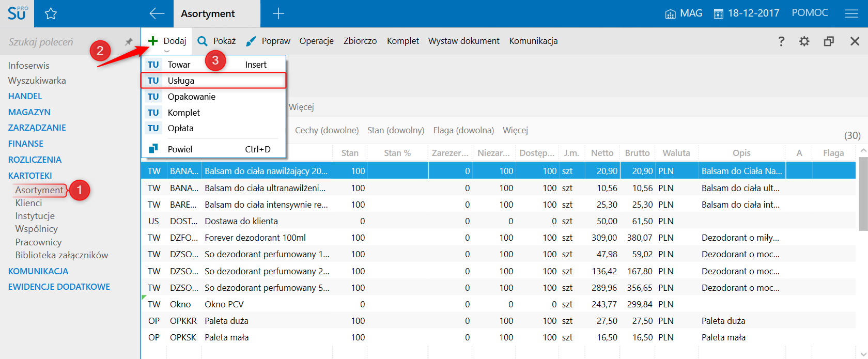Expand Więcej next to Flaga filter
Screen dimensions: 868x359
point(515,130)
